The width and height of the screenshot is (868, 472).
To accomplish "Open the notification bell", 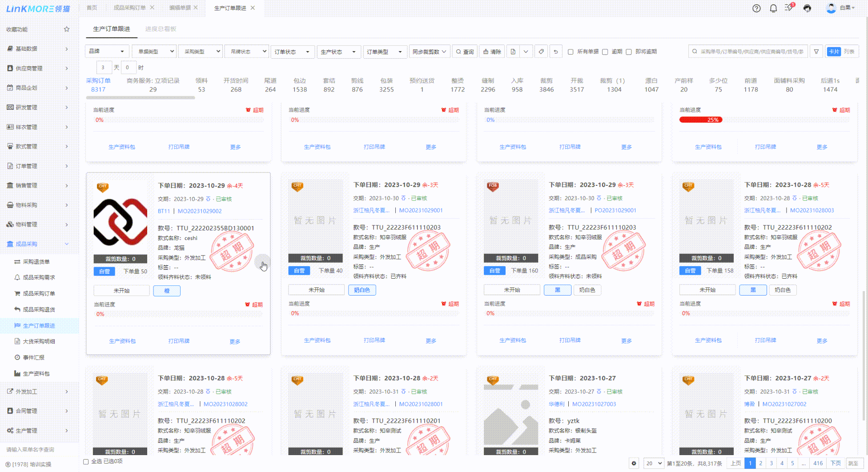I will pos(773,8).
